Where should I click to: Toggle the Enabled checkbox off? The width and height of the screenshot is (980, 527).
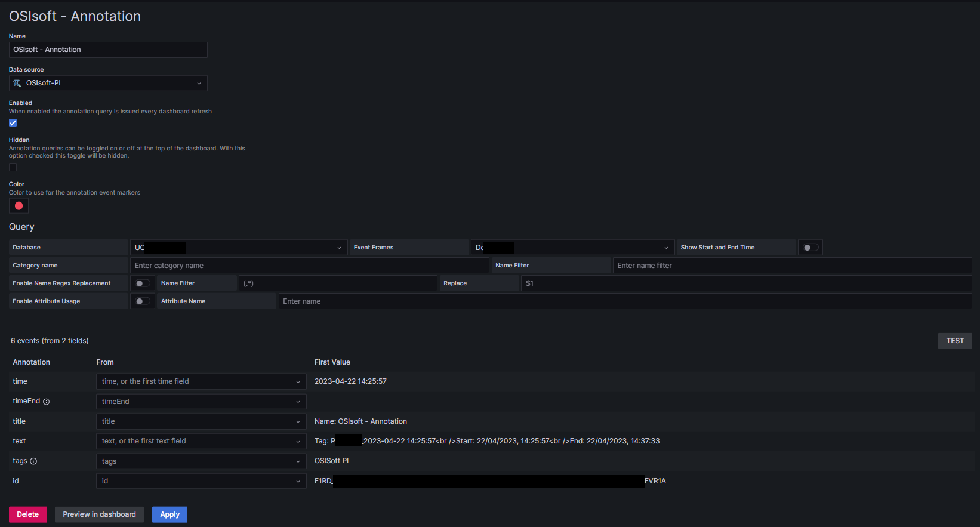coord(13,123)
